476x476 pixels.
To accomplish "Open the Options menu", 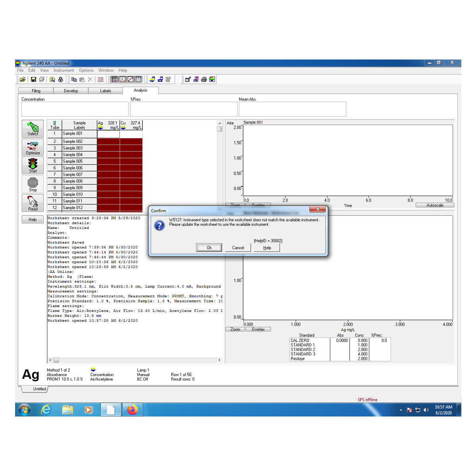I will [86, 70].
